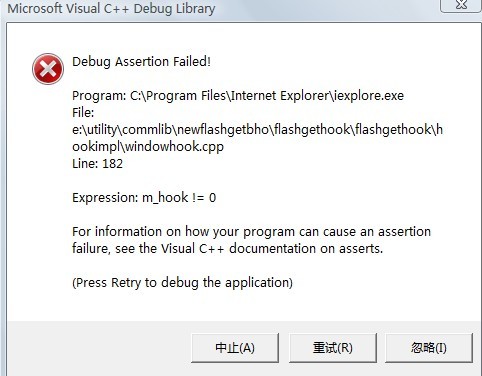This screenshot has height=376, width=482.
Task: Abort with the 中止(A) button
Action: 235,348
